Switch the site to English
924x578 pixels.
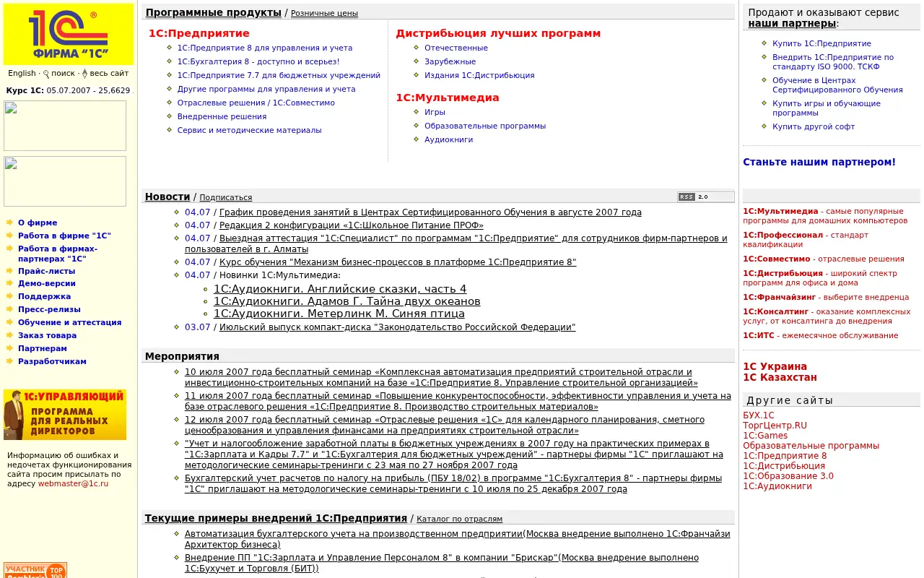(22, 73)
